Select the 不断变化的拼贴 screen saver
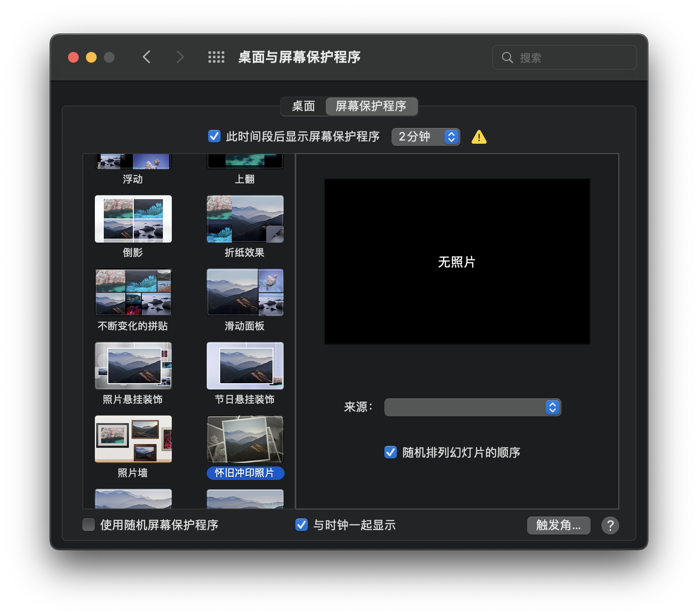Screen dimensions: 698x616 133,292
